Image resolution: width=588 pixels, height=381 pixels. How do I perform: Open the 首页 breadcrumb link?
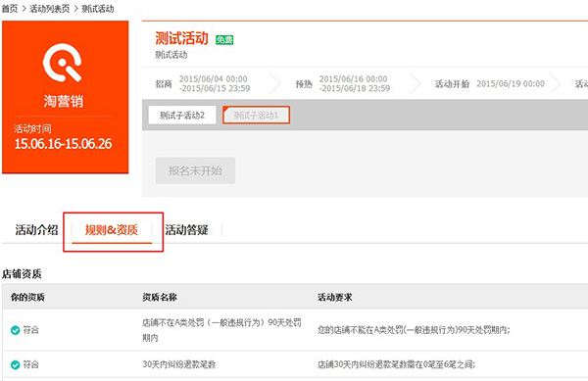pos(10,9)
